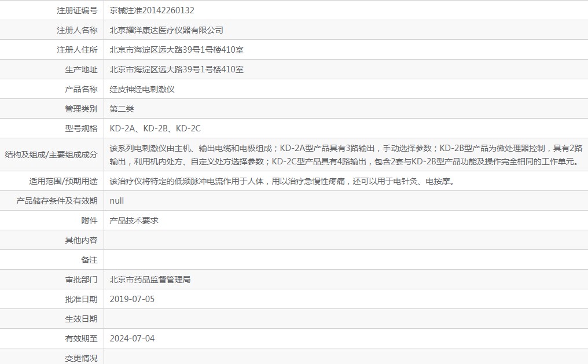Click the label 注册人住所
The image size is (588, 364).
pos(77,50)
